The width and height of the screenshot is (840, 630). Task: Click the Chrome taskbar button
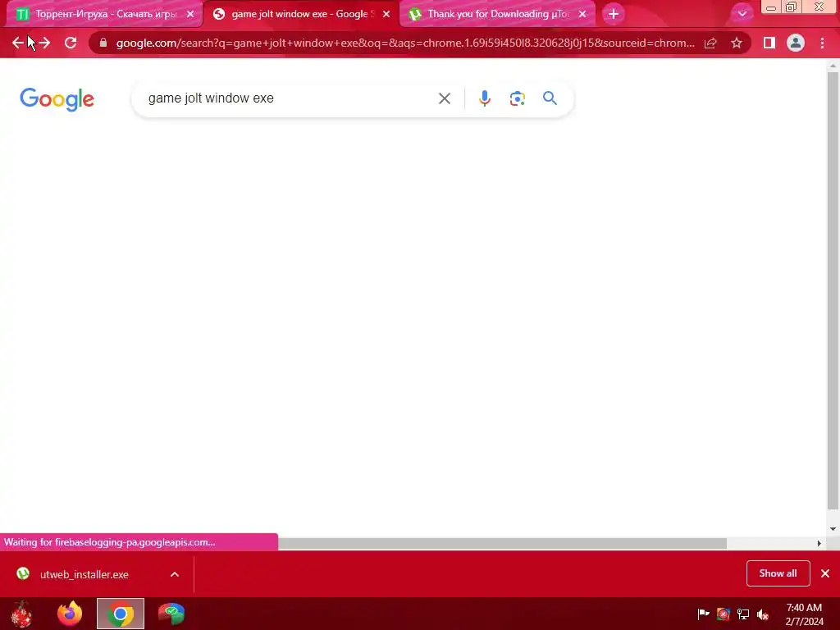120,614
